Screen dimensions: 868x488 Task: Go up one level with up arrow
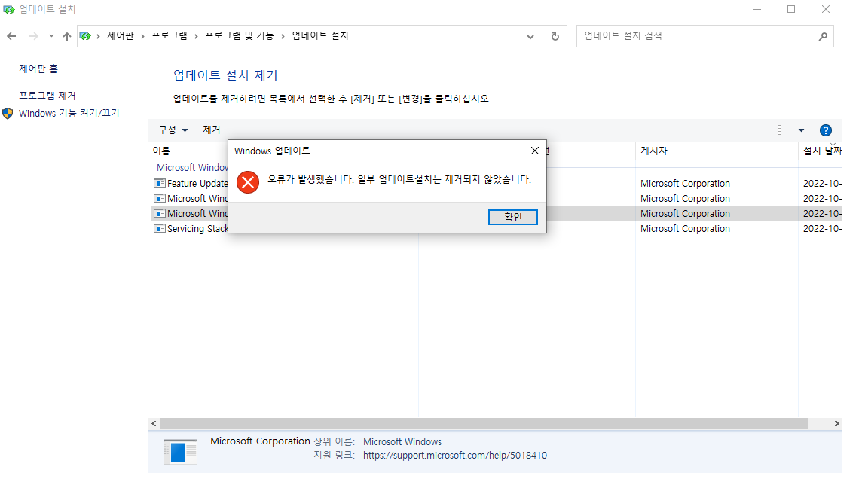click(67, 36)
